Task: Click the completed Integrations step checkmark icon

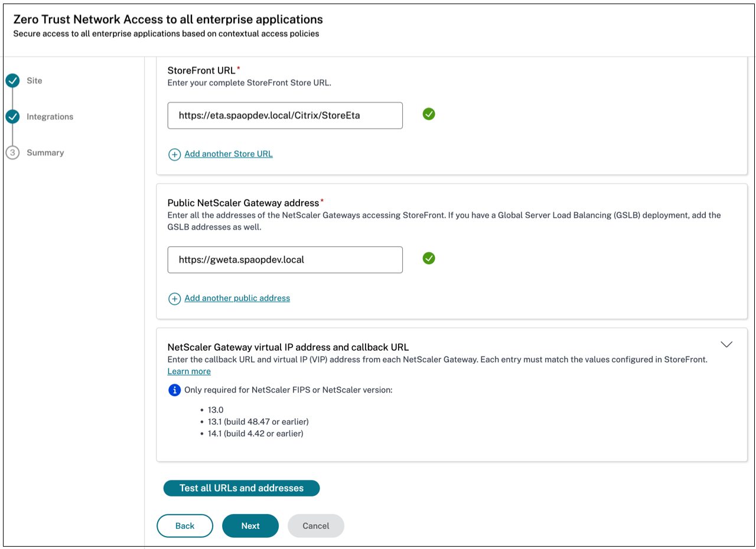Action: [x=12, y=117]
